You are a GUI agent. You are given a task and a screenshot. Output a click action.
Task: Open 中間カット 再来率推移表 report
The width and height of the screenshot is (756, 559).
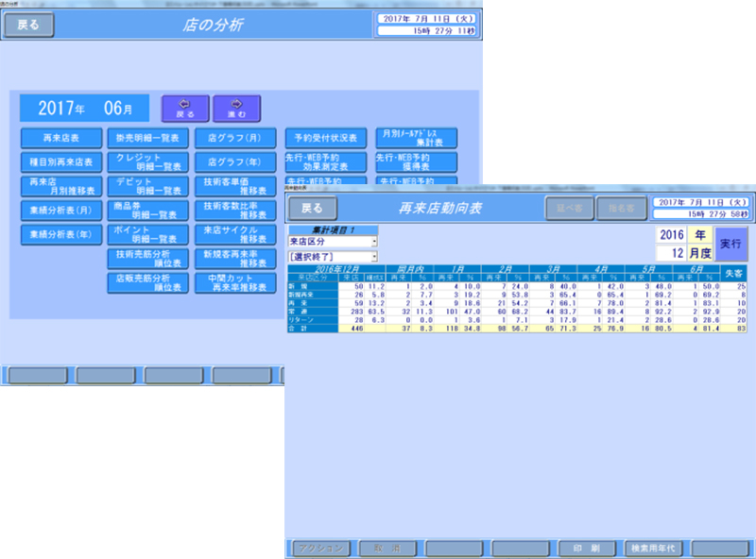235,282
